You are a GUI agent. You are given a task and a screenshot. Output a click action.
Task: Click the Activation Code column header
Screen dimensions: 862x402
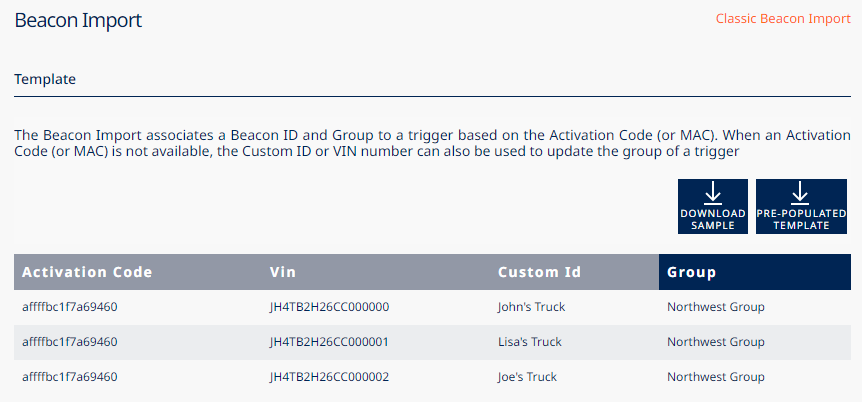88,272
